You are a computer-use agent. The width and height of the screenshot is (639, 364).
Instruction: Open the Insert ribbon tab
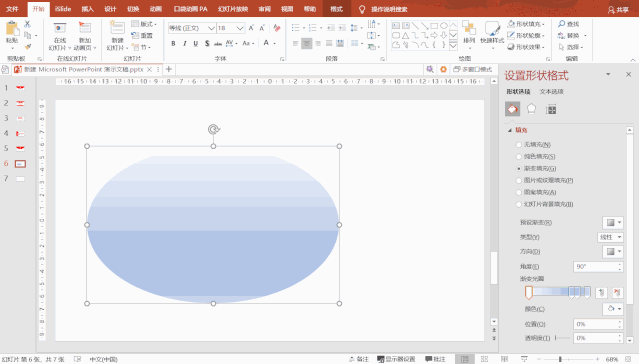point(87,9)
